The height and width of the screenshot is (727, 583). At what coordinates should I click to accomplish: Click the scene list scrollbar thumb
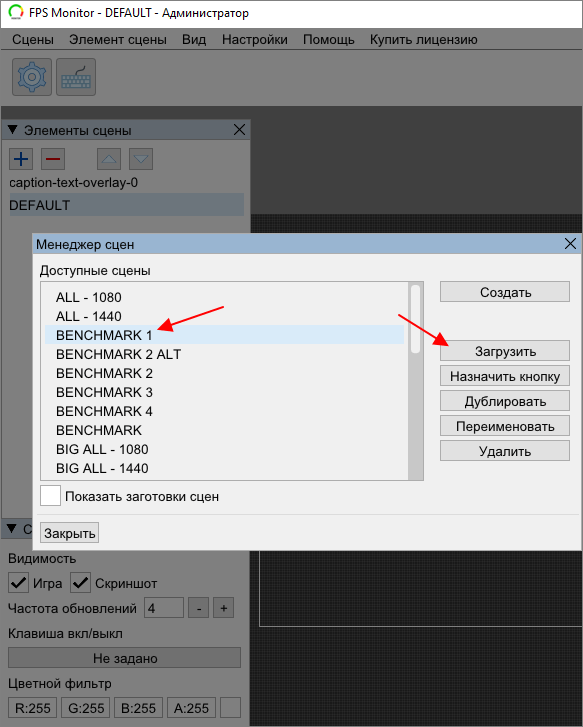416,319
